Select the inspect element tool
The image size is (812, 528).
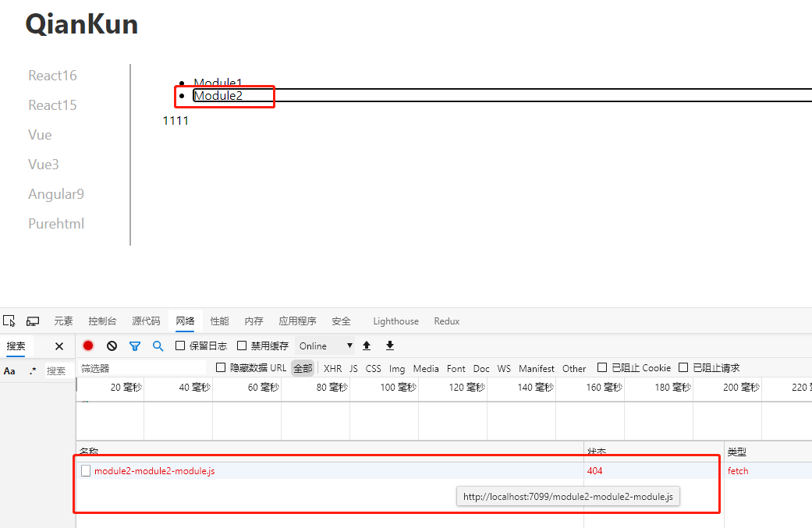(9, 321)
